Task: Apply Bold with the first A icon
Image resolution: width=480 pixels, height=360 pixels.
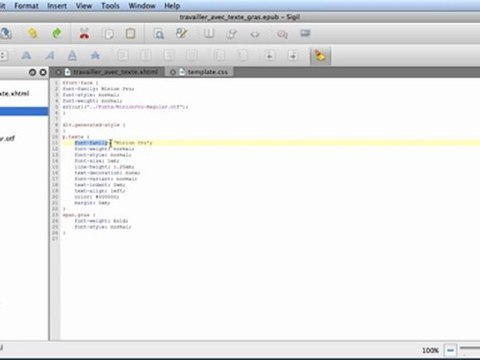Action: (26, 55)
